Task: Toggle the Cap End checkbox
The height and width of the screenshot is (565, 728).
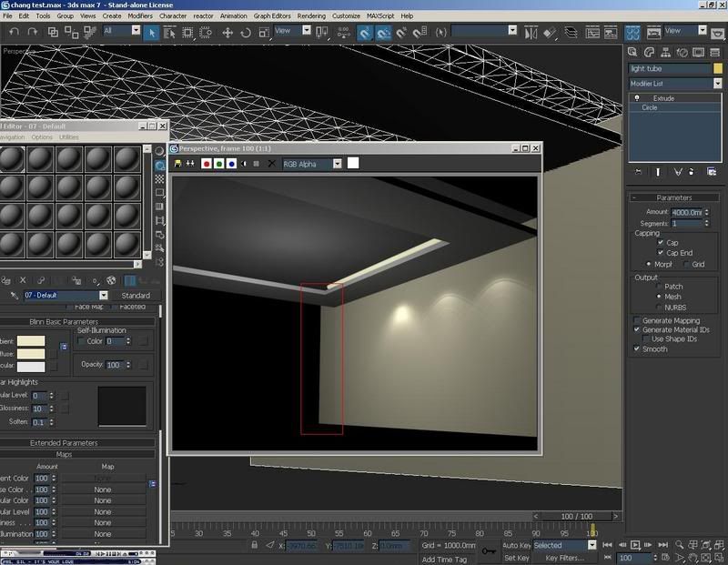Action: (x=661, y=253)
